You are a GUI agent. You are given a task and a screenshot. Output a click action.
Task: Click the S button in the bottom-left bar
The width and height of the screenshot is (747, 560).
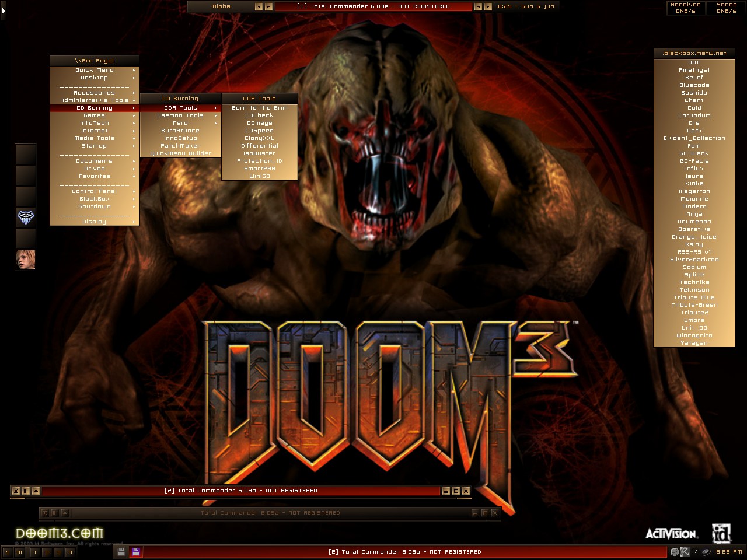point(8,552)
